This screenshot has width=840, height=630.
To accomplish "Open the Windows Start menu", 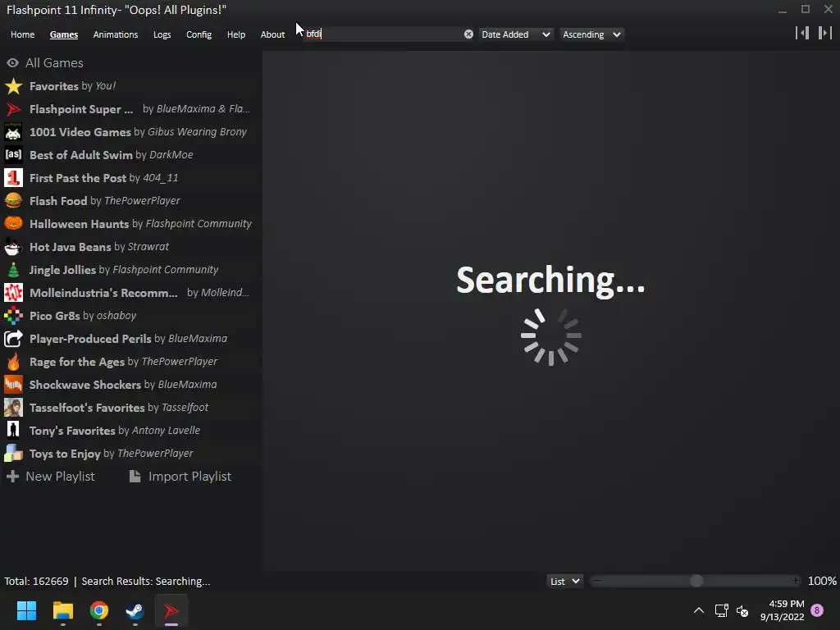I will (x=26, y=610).
